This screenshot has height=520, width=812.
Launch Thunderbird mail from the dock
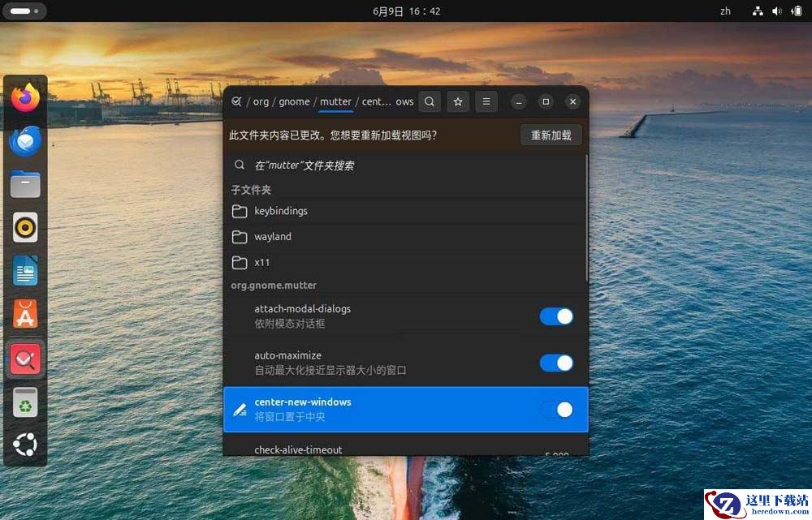tap(25, 140)
